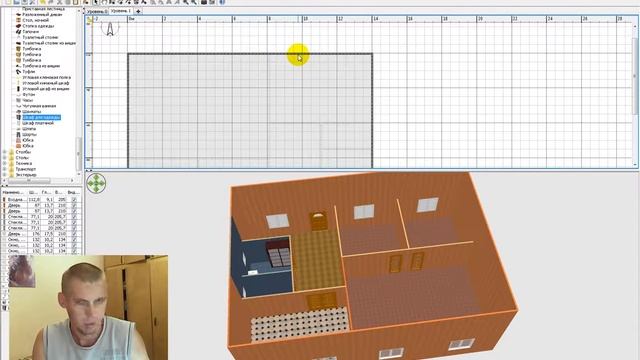Switch to the Уровень 1 tab
640x360 pixels.
[121, 11]
